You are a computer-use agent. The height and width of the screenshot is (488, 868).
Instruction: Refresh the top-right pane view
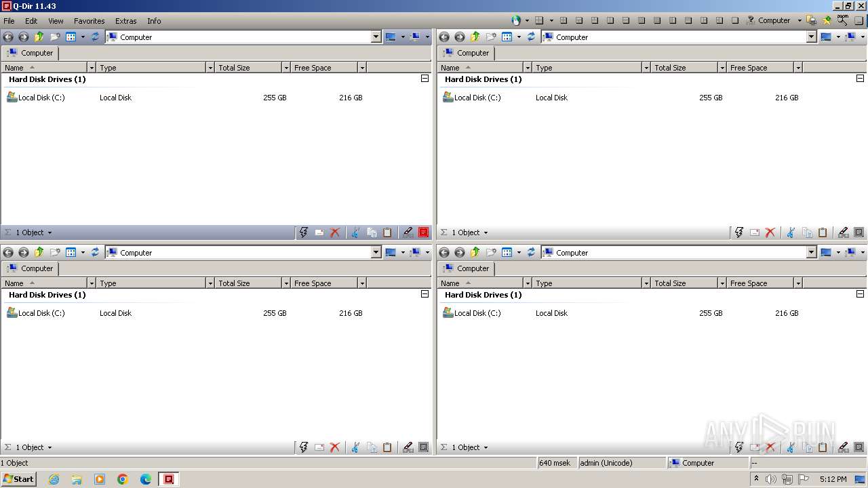pyautogui.click(x=531, y=37)
